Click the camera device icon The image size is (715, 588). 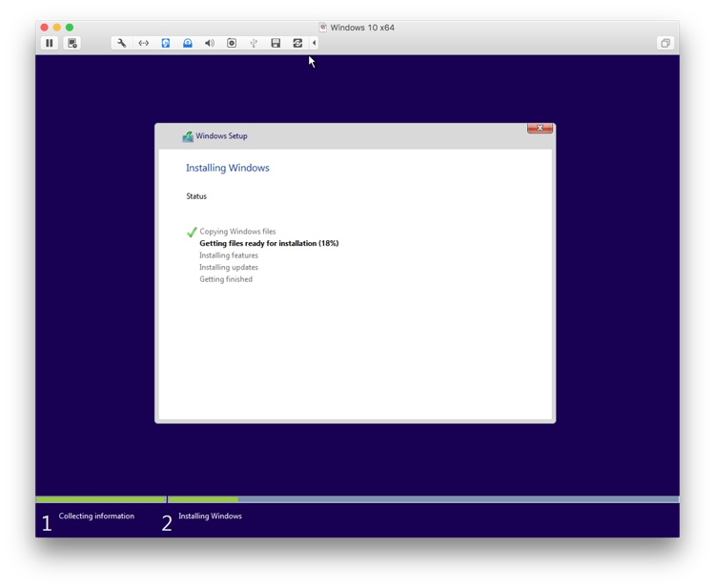[232, 43]
